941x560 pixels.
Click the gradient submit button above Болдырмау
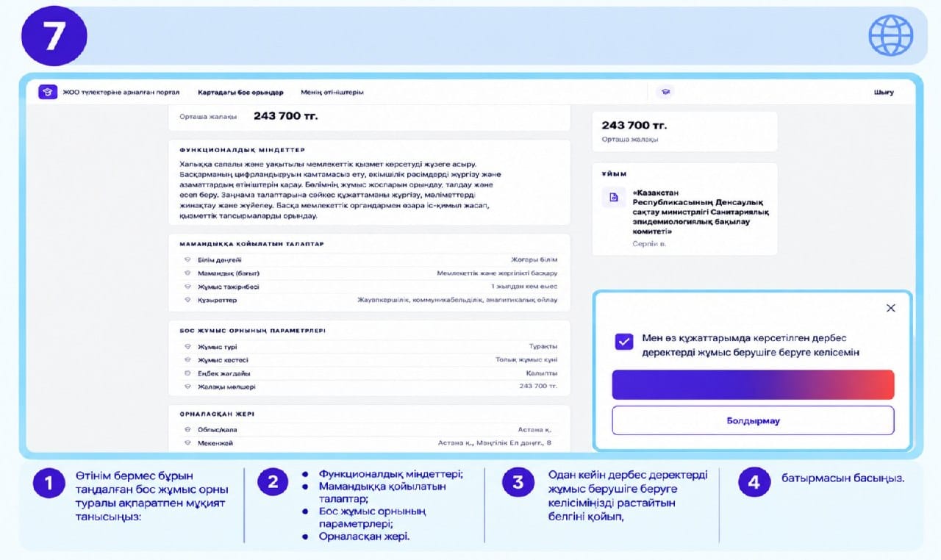point(753,385)
